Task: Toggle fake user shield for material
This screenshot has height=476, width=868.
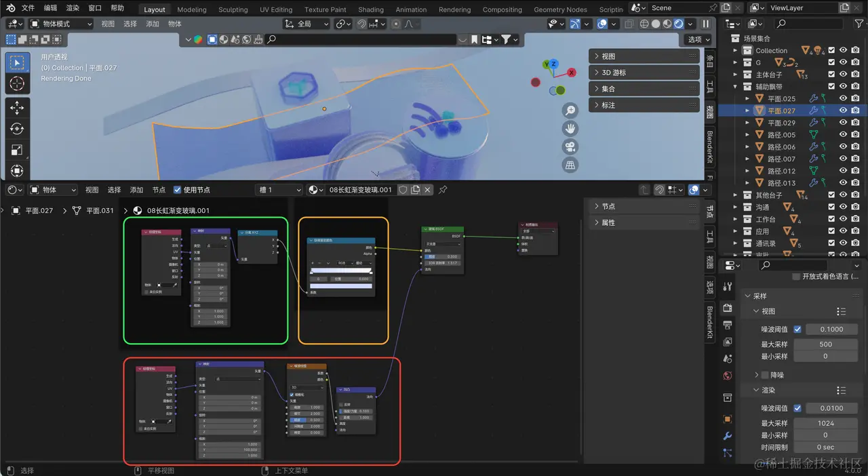Action: click(x=403, y=190)
